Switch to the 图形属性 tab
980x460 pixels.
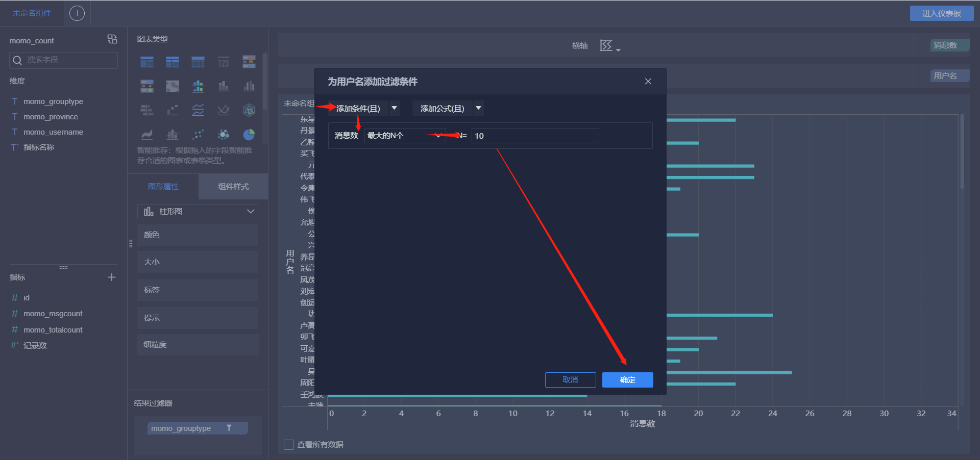pos(163,187)
